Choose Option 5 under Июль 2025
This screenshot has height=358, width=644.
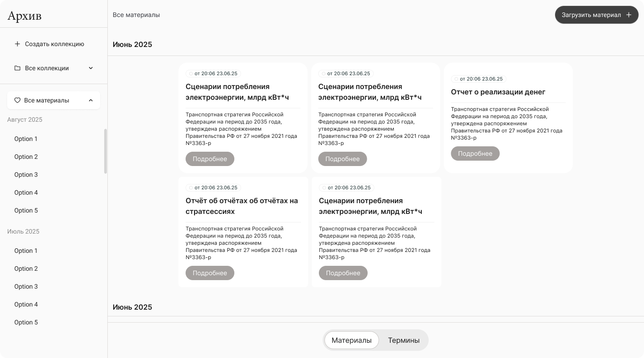click(26, 322)
